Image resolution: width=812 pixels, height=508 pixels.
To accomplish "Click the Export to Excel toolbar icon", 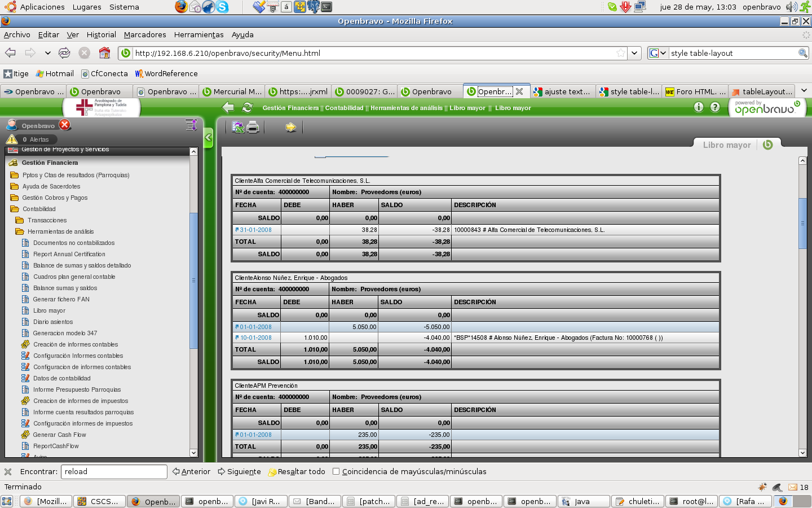I will [x=238, y=127].
